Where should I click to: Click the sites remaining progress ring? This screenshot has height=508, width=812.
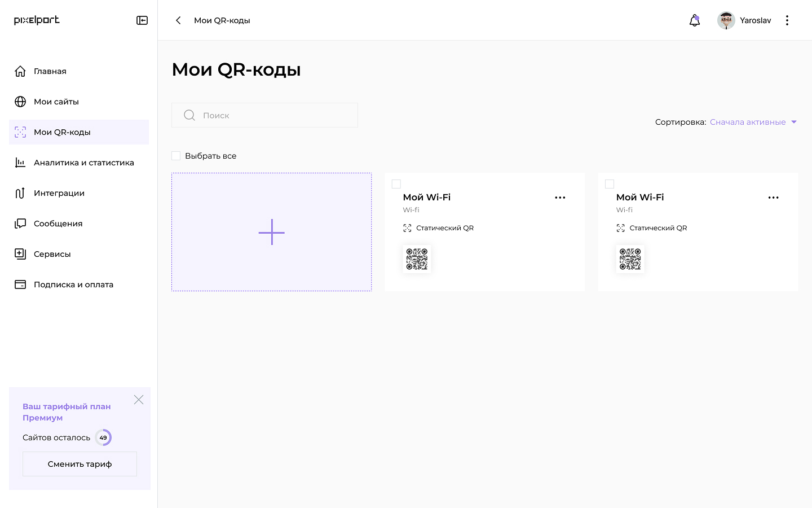(x=103, y=437)
